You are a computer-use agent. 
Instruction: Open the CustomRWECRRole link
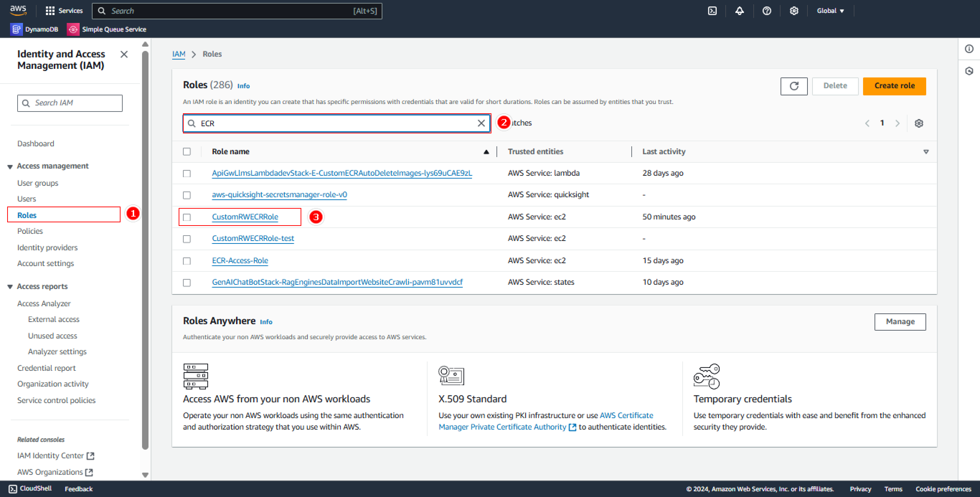[245, 217]
